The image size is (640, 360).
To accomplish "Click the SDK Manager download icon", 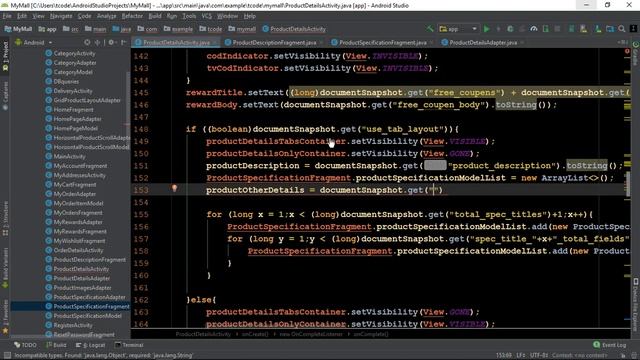I will point(598,29).
